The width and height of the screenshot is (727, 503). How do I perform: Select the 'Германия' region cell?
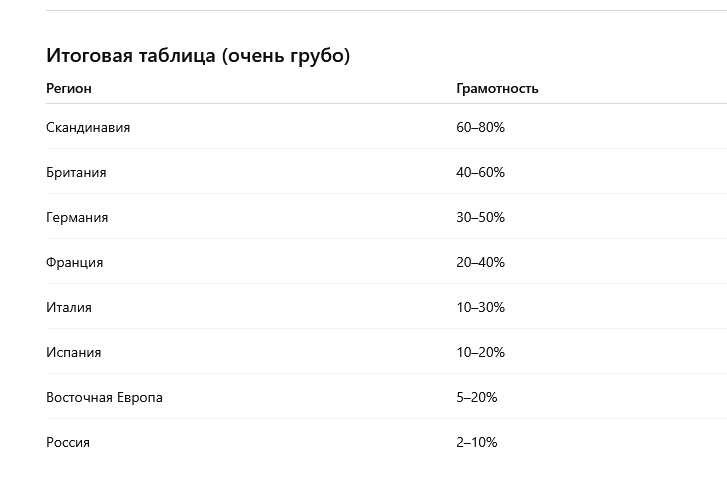(77, 218)
